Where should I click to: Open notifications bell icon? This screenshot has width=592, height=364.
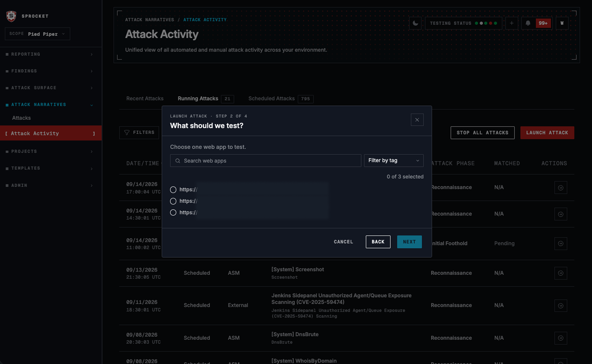(528, 23)
